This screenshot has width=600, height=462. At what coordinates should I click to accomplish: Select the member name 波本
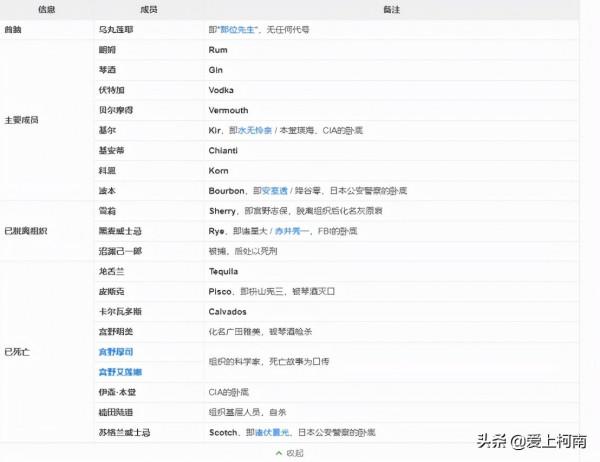click(107, 191)
